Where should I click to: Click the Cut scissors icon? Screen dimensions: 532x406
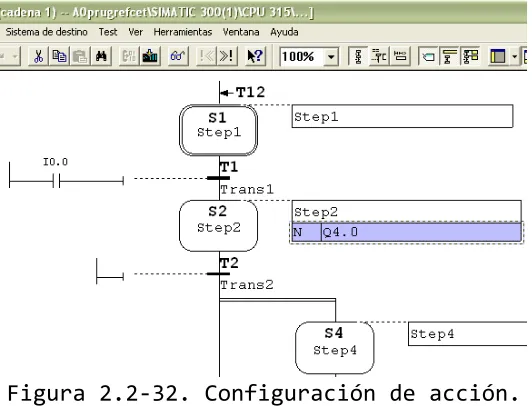39,56
